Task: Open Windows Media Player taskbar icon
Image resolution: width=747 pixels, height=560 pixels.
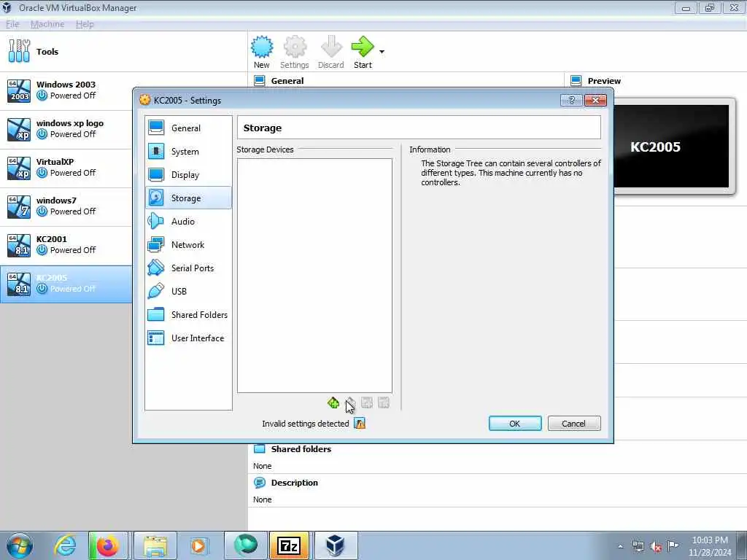Action: tap(198, 545)
